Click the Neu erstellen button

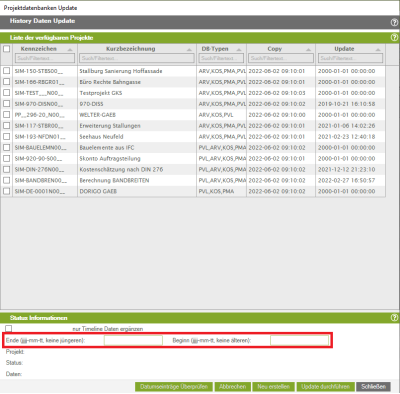point(273,387)
